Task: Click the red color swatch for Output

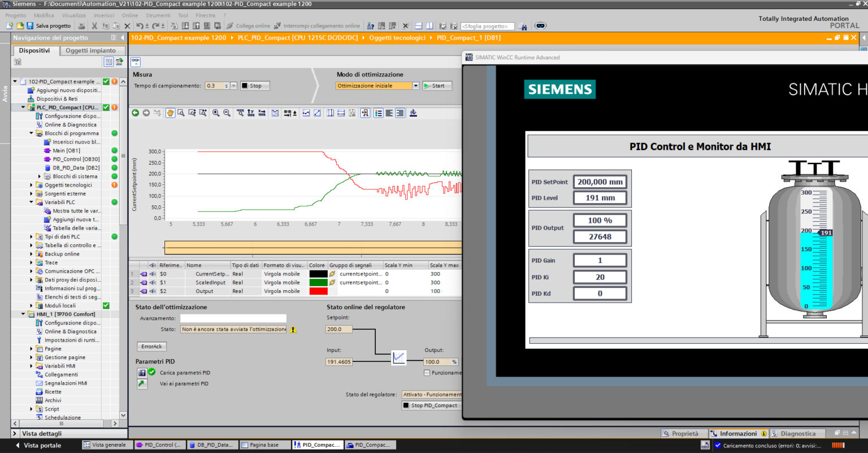Action: point(318,291)
